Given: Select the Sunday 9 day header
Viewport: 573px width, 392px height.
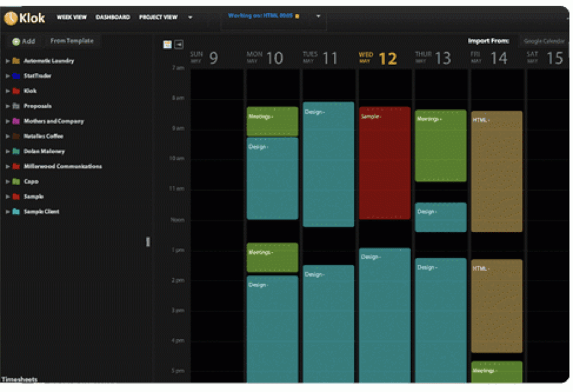Looking at the screenshot, I should pos(204,58).
